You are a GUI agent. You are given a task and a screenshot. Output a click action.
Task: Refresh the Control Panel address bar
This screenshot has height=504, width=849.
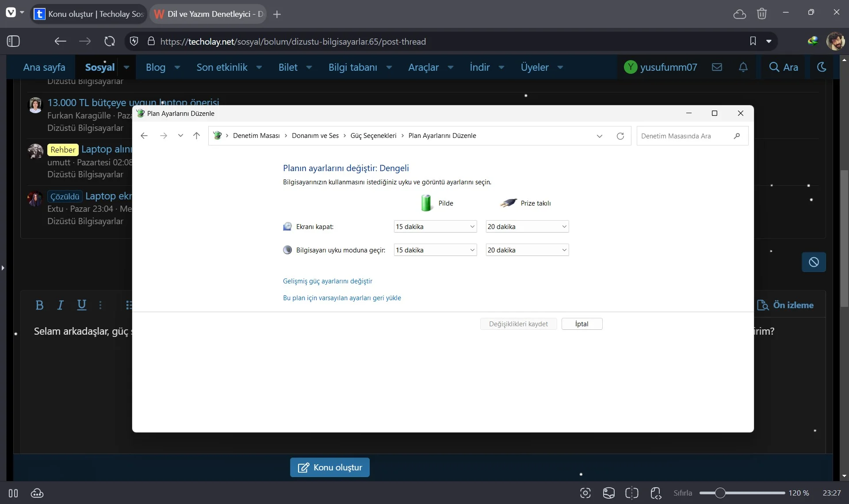point(620,136)
